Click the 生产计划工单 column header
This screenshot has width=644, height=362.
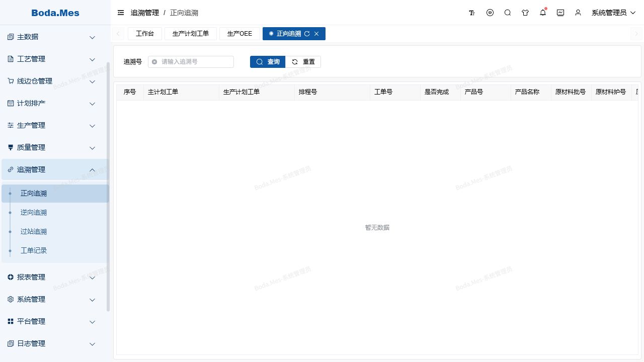(257, 92)
